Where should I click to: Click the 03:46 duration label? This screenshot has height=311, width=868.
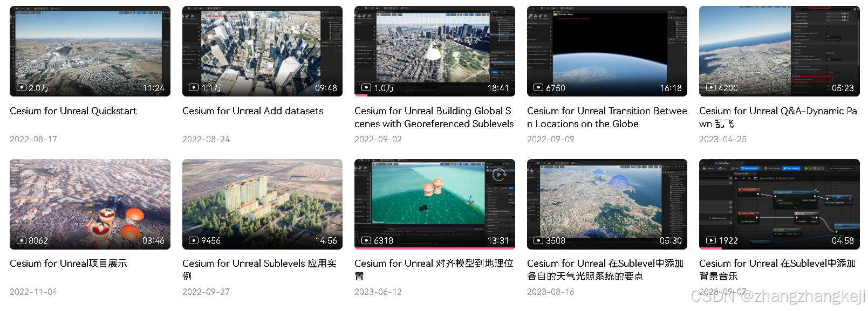(x=154, y=240)
